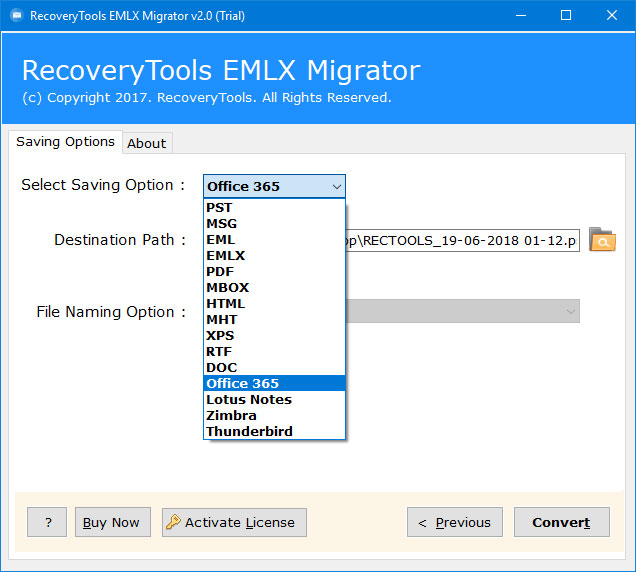Select the HTML saving option
Viewport: 636px width, 572px height.
(225, 304)
